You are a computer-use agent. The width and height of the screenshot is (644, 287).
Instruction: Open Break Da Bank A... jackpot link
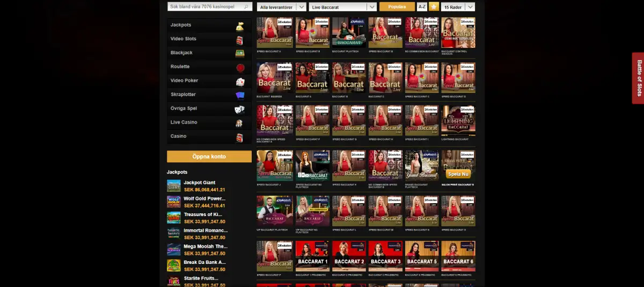pyautogui.click(x=204, y=262)
